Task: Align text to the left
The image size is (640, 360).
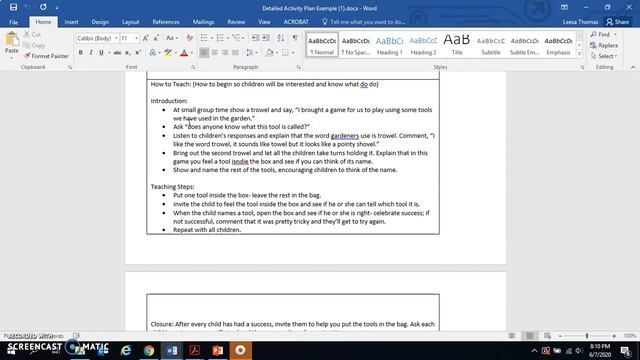Action: click(204, 53)
